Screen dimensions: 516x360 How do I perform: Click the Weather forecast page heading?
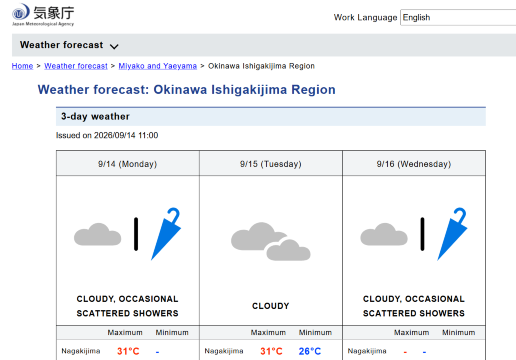[187, 90]
